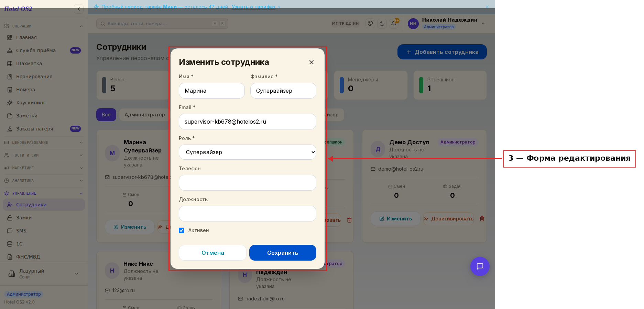The image size is (644, 309).
Task: Click the 1C database icon
Action: click(x=10, y=244)
